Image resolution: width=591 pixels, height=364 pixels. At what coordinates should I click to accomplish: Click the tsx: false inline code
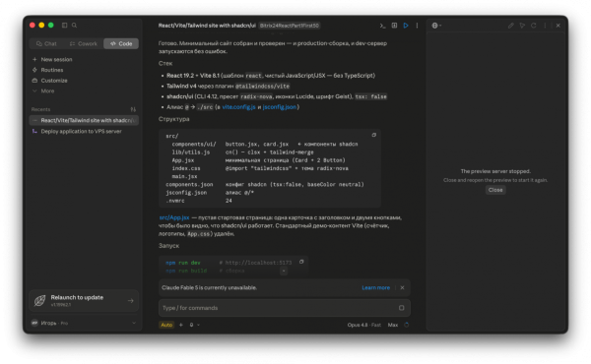click(x=371, y=96)
